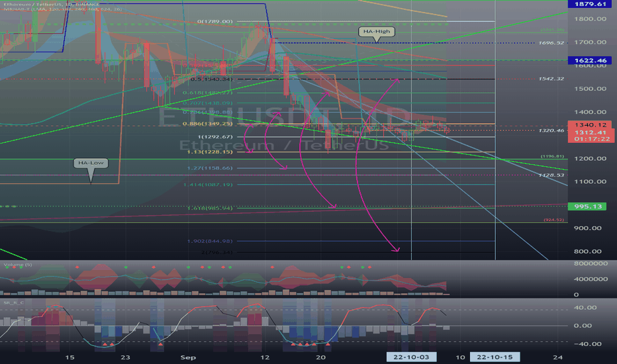
Task: Select the 1.414(1087.19) extension label
Action: [208, 185]
